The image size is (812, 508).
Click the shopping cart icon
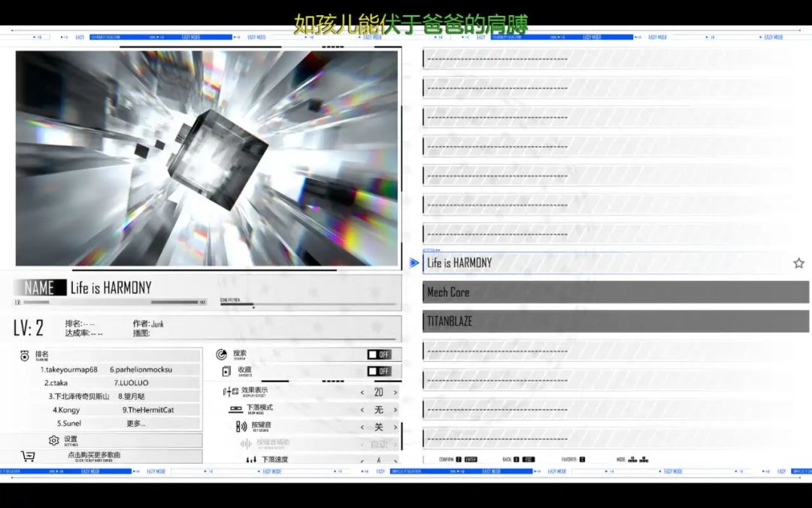28,456
